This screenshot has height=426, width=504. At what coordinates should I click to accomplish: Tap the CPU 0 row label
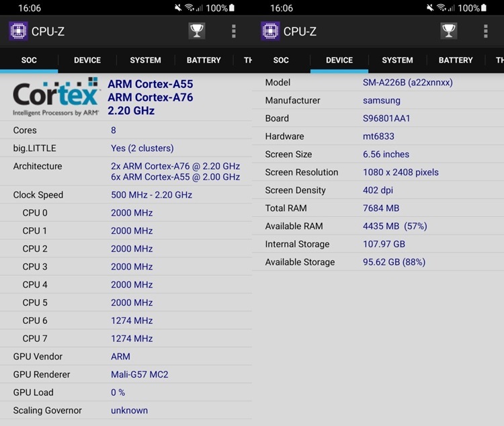(35, 213)
